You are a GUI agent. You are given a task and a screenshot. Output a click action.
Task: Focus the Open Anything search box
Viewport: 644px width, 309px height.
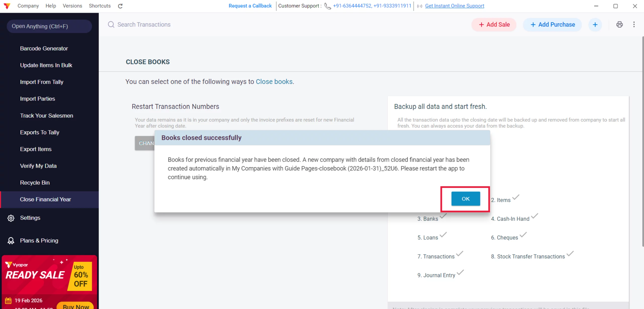[x=49, y=26]
